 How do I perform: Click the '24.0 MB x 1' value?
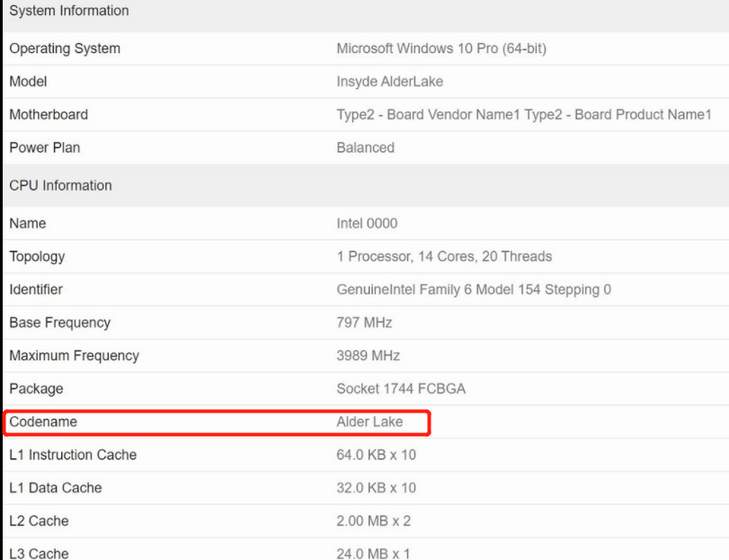[x=373, y=553]
